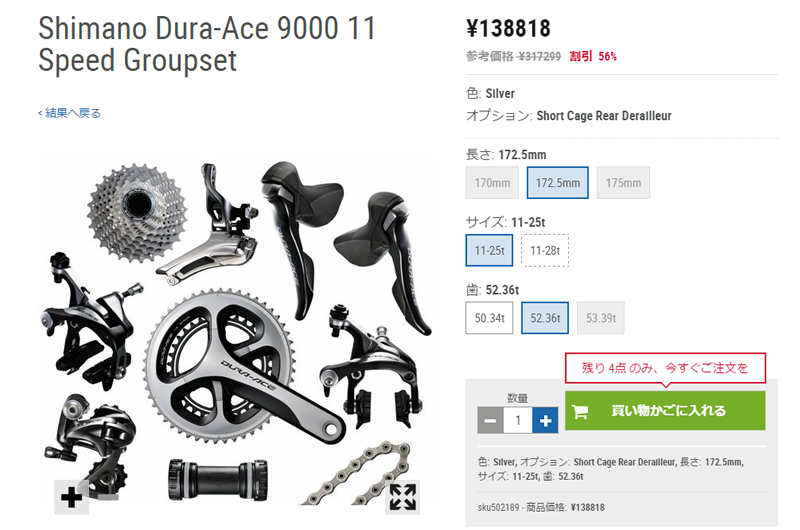This screenshot has height=530, width=800.
Task: Increase quantity with the plus stepper
Action: (x=545, y=420)
